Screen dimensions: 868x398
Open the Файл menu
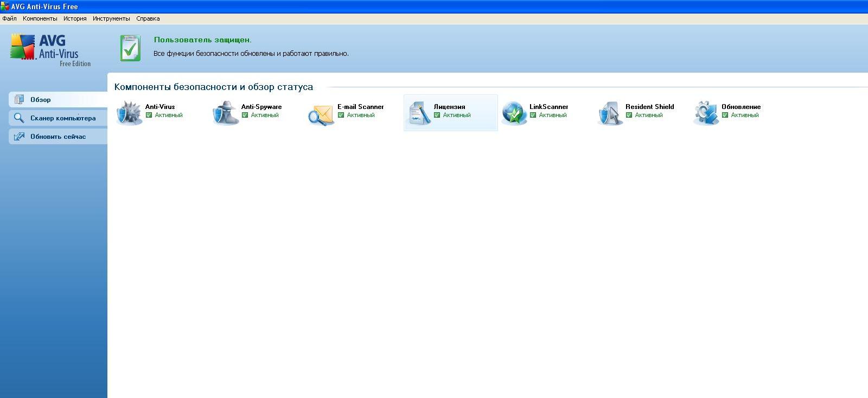[9, 18]
